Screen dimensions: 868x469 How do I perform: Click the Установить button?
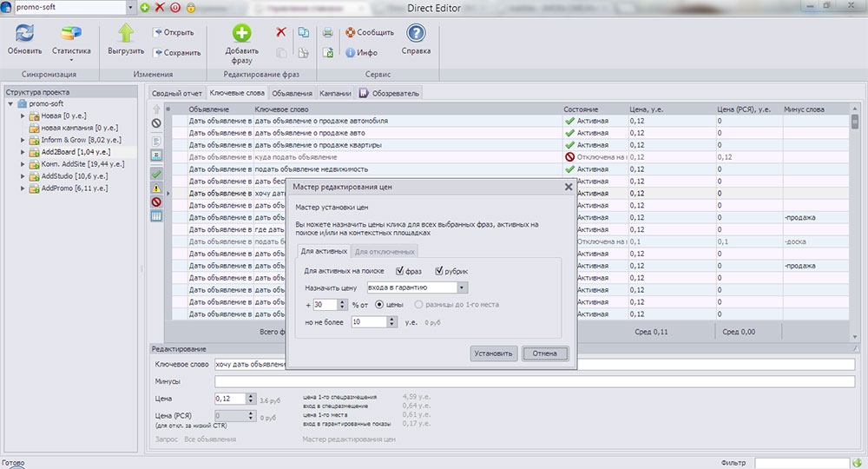[493, 353]
